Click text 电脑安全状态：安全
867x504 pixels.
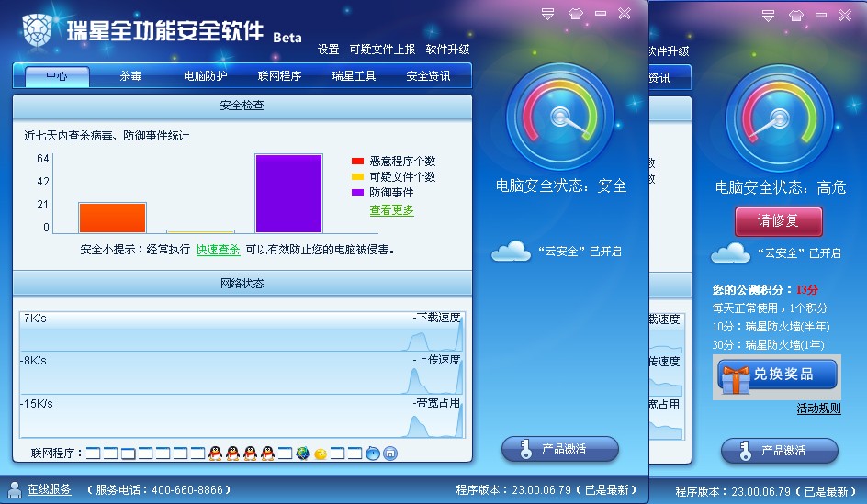point(560,185)
